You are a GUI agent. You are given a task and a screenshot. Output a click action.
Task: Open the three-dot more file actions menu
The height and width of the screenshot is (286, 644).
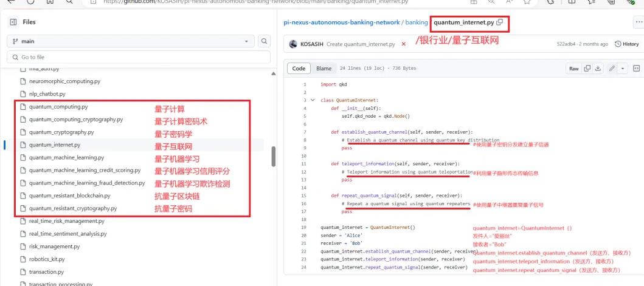tap(638, 22)
